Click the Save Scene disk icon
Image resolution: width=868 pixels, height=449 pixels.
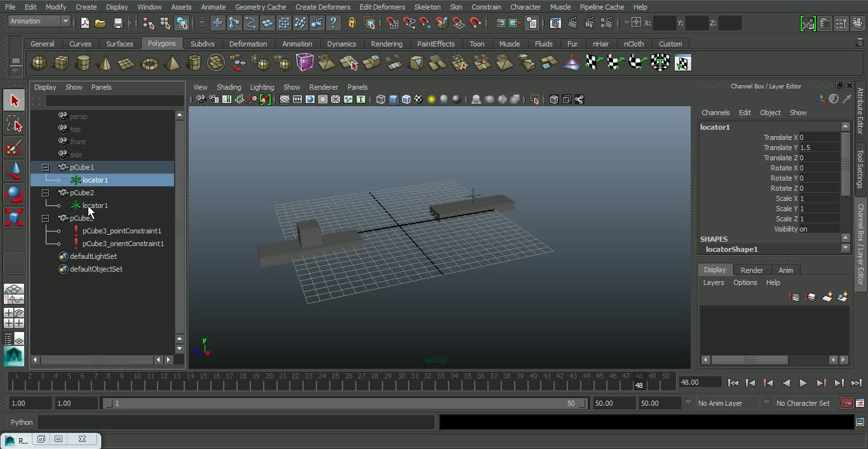click(x=118, y=23)
